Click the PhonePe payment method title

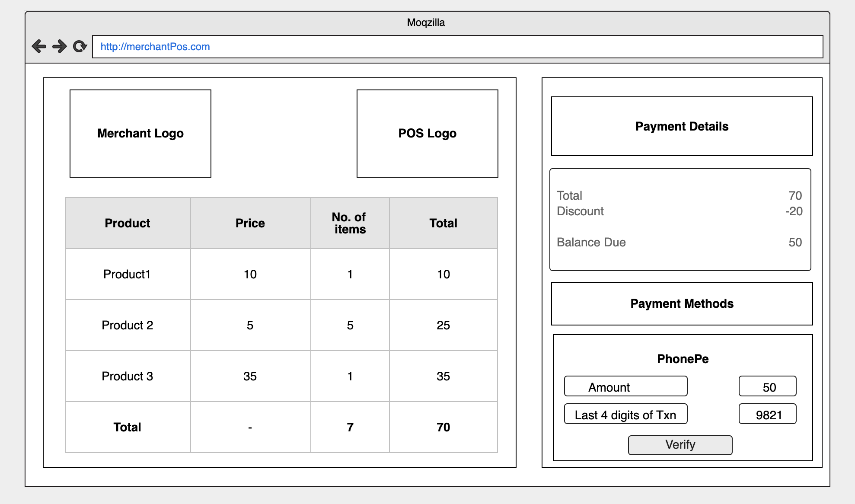click(x=683, y=359)
